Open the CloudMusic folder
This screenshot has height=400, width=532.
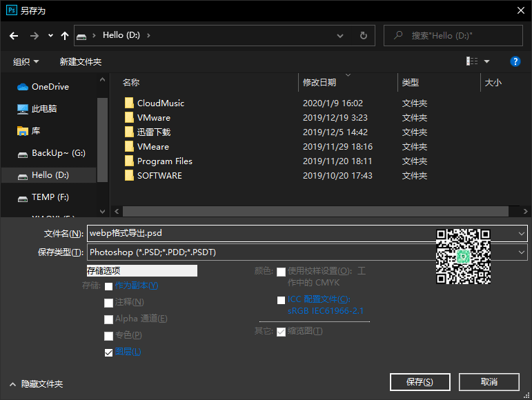pos(160,103)
